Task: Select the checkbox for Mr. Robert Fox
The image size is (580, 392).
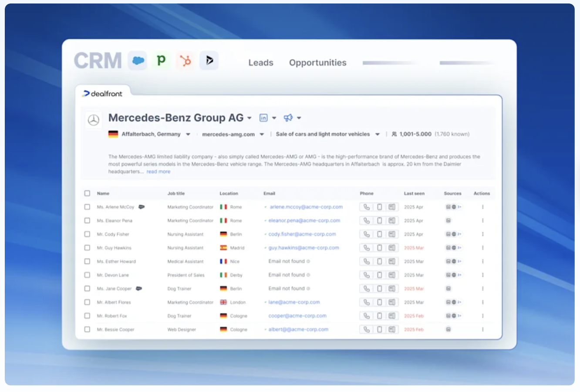Action: [88, 316]
